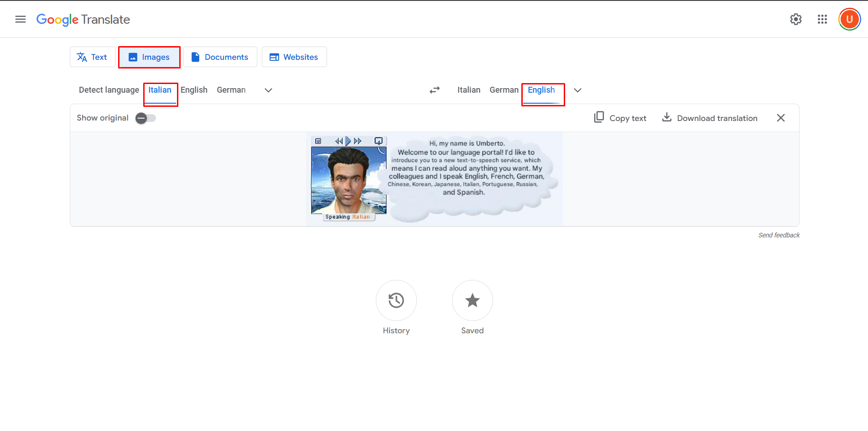Open the Google apps grid
The image size is (868, 431).
point(822,19)
